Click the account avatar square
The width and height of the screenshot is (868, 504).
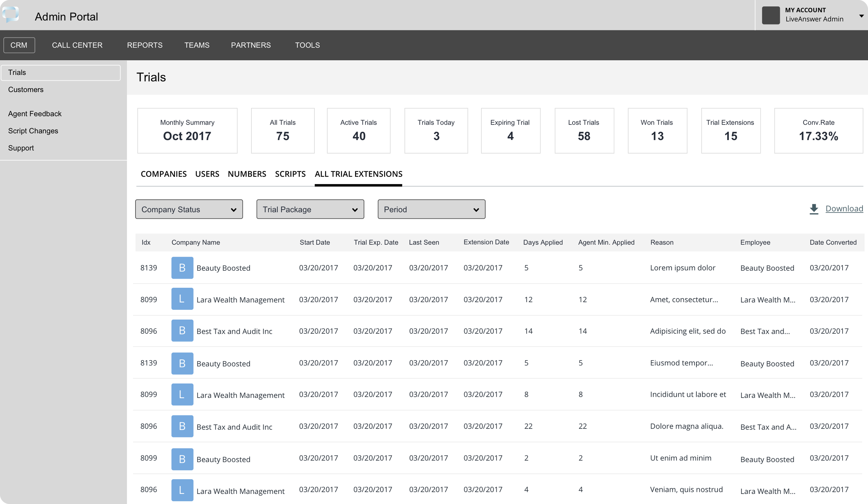coord(771,15)
